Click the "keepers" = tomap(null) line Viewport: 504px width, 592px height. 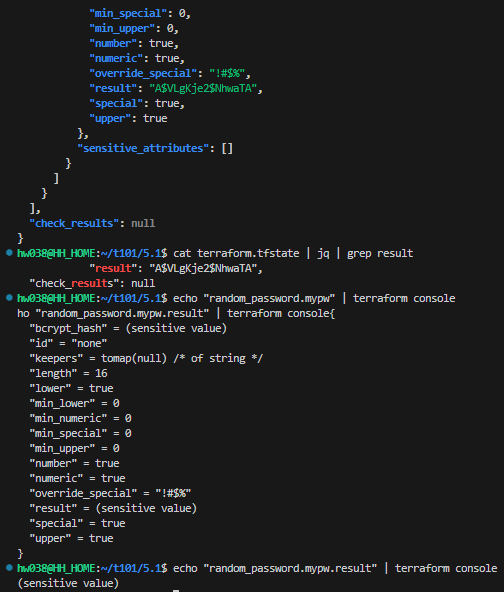pos(146,358)
